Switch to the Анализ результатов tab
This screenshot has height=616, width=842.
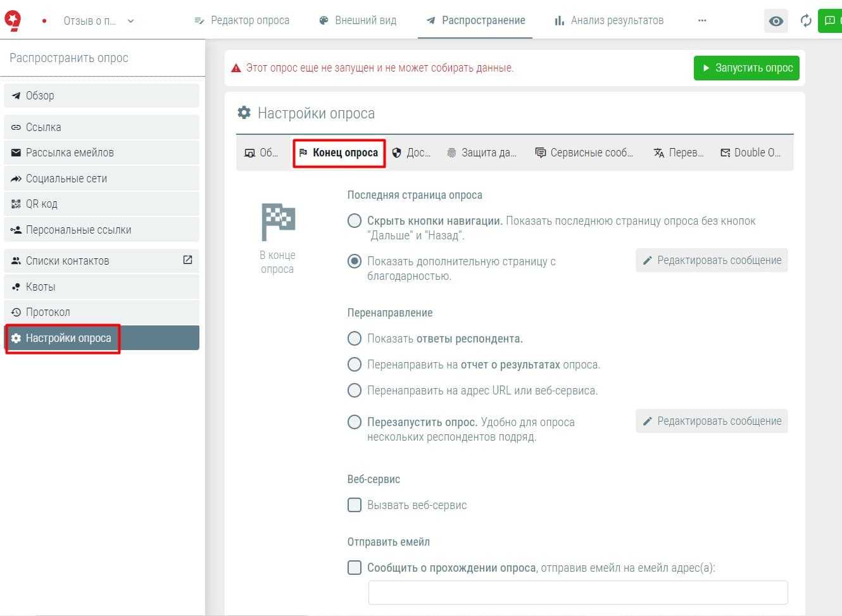tap(609, 20)
